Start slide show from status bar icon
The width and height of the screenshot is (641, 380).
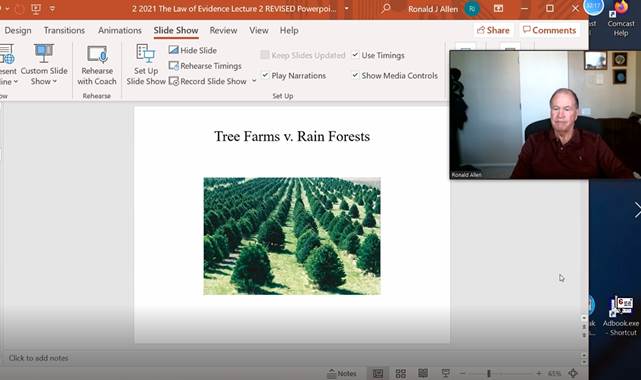446,373
